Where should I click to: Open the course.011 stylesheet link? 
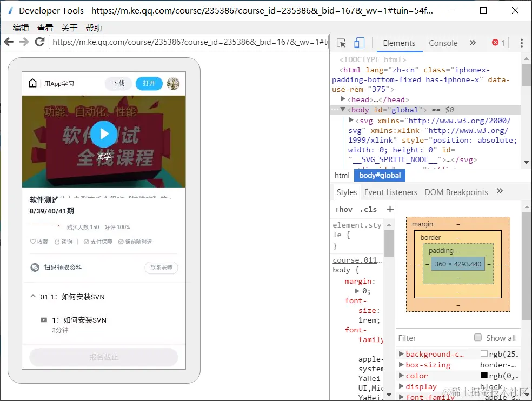click(357, 260)
